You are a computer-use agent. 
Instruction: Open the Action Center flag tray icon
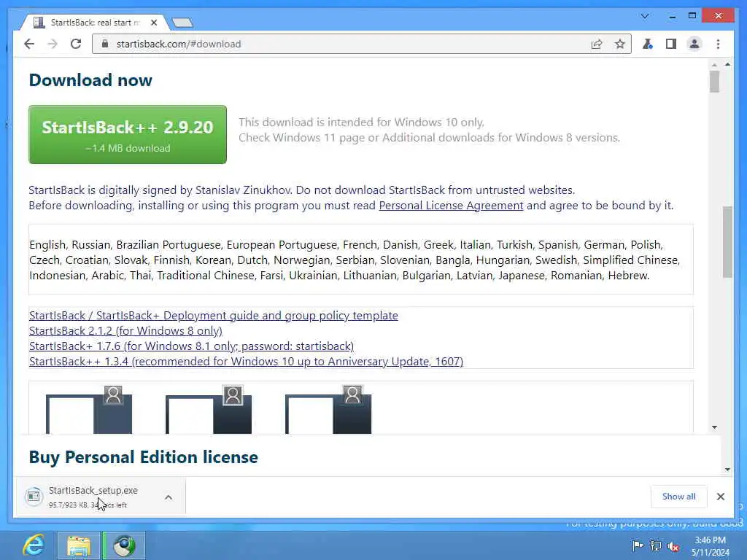(x=638, y=545)
